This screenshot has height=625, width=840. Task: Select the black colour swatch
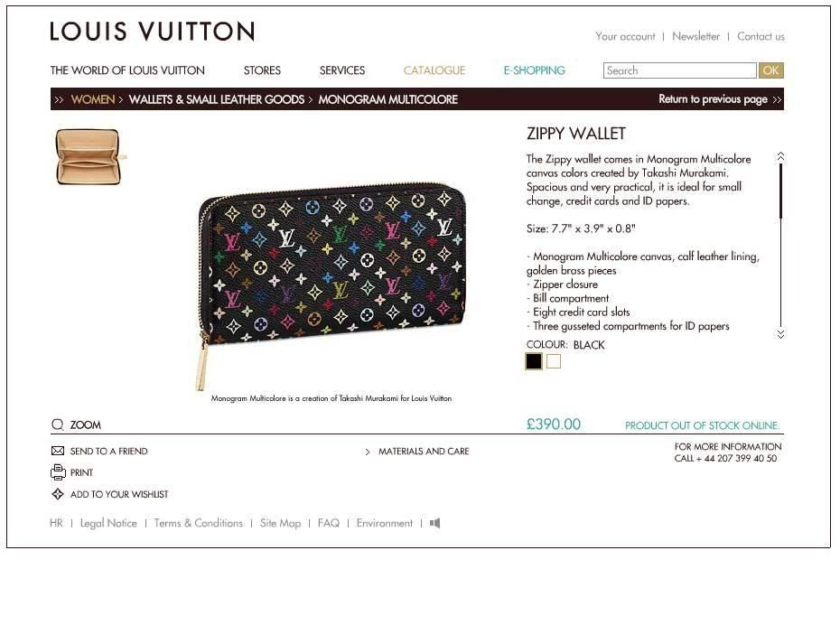[534, 361]
